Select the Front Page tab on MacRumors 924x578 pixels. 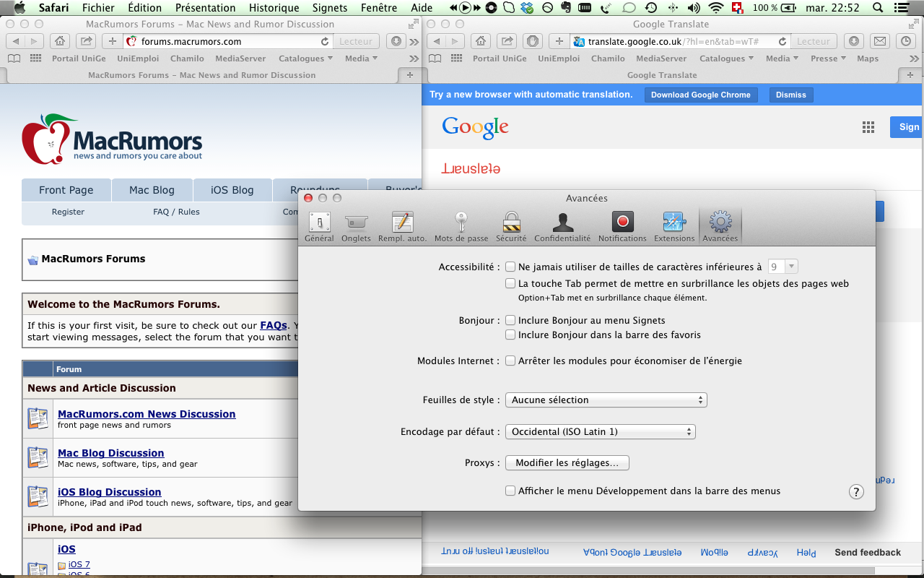[66, 190]
